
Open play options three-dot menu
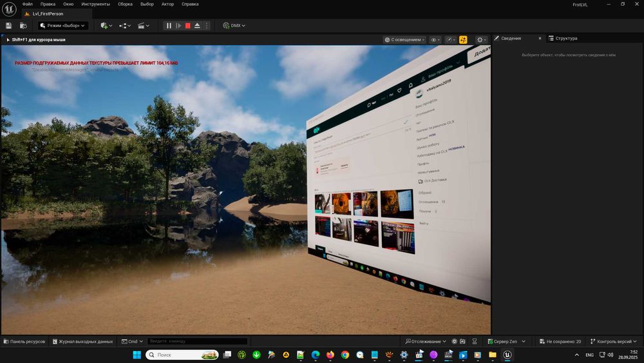pyautogui.click(x=207, y=26)
